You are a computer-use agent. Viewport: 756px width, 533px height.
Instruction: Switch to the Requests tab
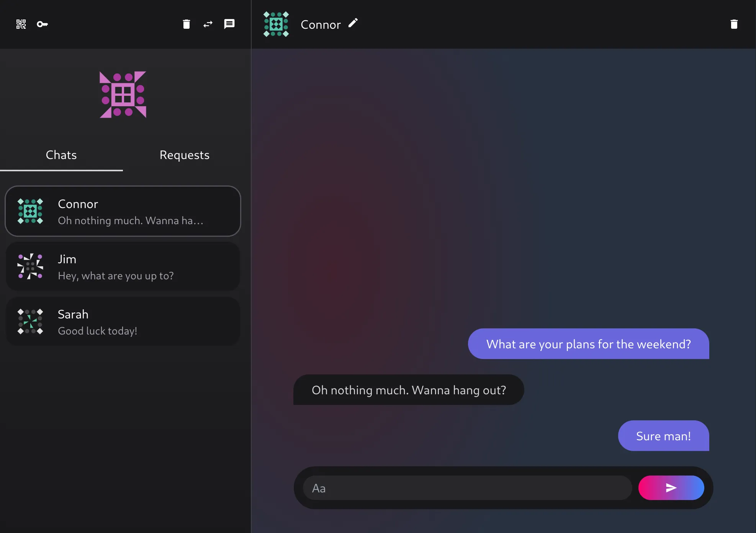(185, 154)
